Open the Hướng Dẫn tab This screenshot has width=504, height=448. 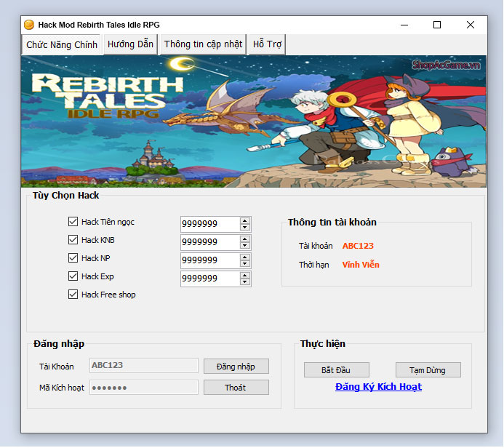point(130,44)
